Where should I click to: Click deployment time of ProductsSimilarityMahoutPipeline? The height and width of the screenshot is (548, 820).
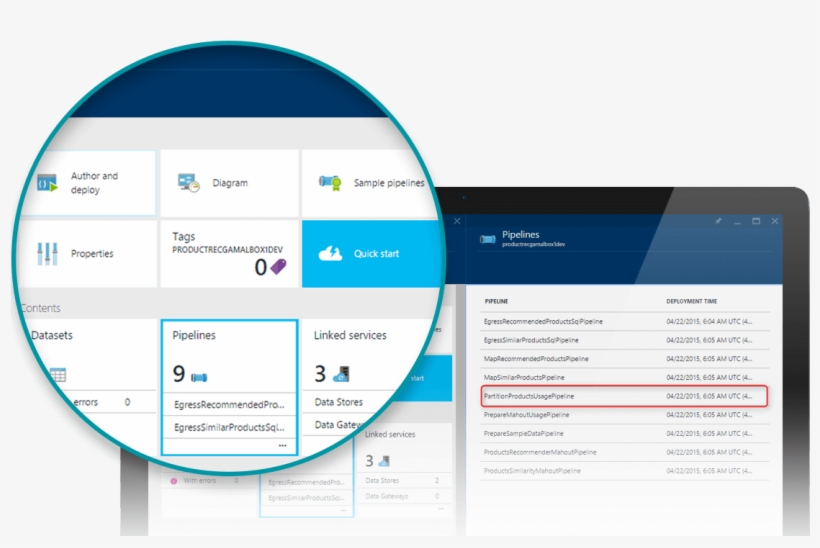click(x=709, y=471)
